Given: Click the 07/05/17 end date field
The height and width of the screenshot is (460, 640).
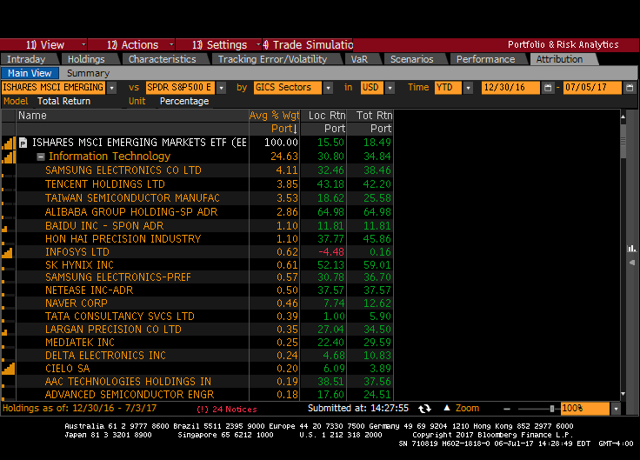Looking at the screenshot, I should [592, 87].
